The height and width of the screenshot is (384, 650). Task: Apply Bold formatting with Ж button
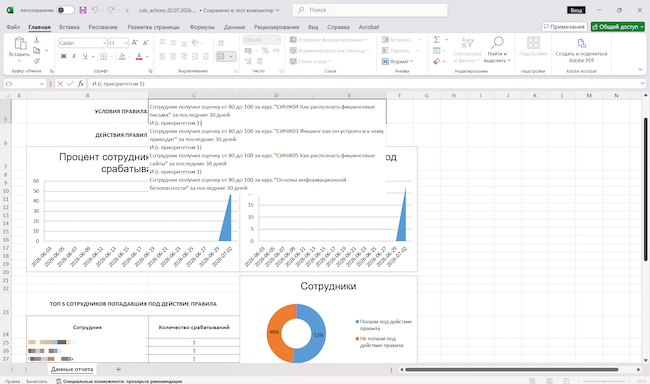pos(63,56)
